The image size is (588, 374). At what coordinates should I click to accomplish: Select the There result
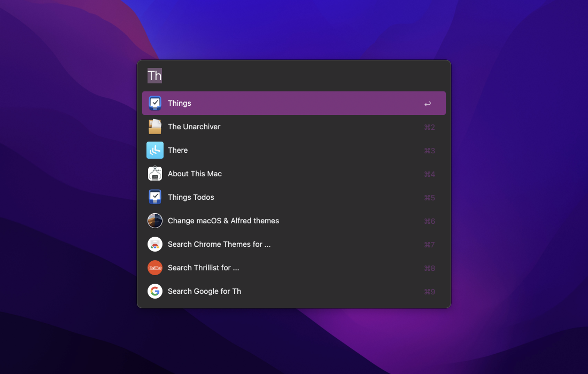[294, 150]
